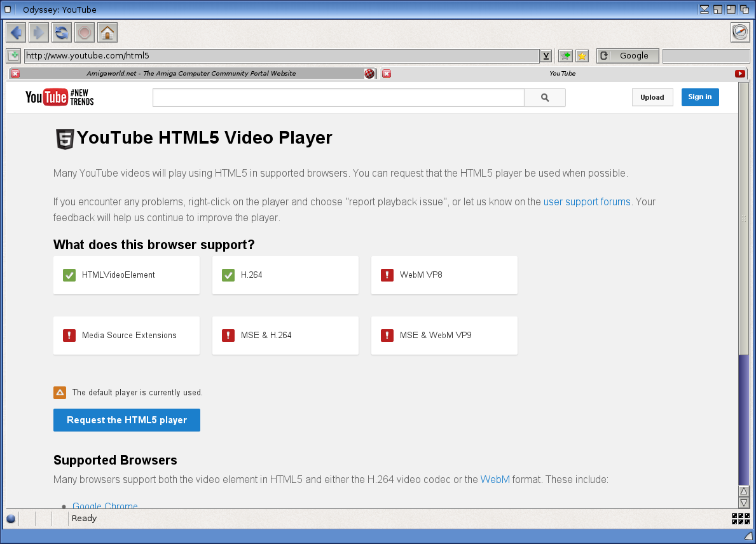Select the Google search engine button
The height and width of the screenshot is (544, 756).
628,56
